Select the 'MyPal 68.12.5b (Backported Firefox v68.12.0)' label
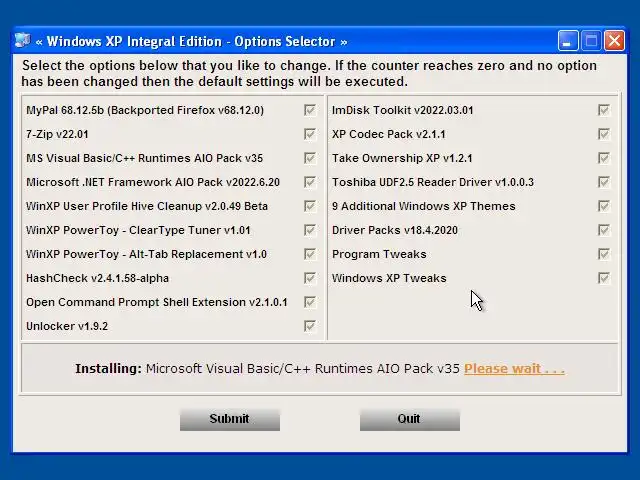The height and width of the screenshot is (480, 640). [145, 111]
